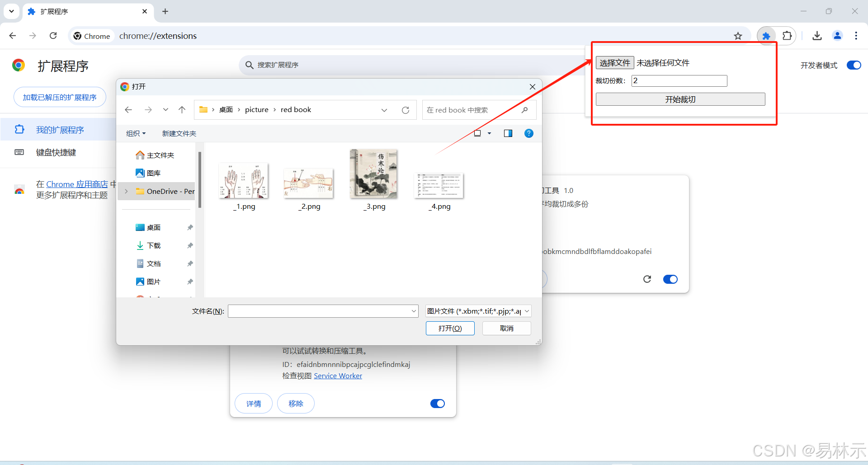Viewport: 868px width, 465px height.
Task: Click picture in the dialog breadcrumb
Action: [257, 110]
